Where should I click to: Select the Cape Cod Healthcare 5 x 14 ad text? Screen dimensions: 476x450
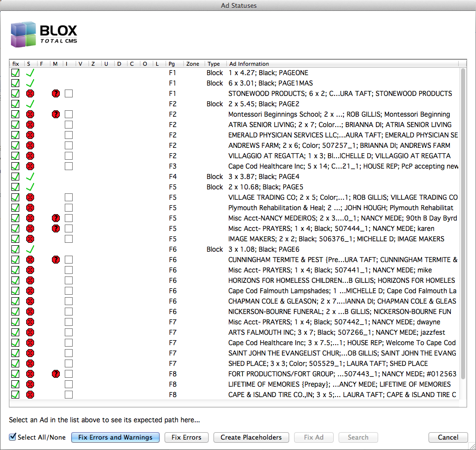(343, 166)
